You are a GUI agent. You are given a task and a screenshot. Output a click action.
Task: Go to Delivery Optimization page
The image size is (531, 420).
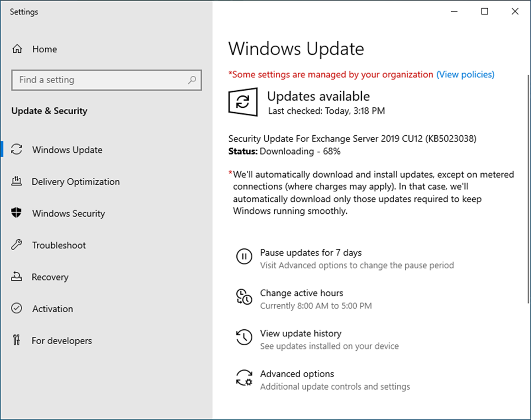point(75,181)
